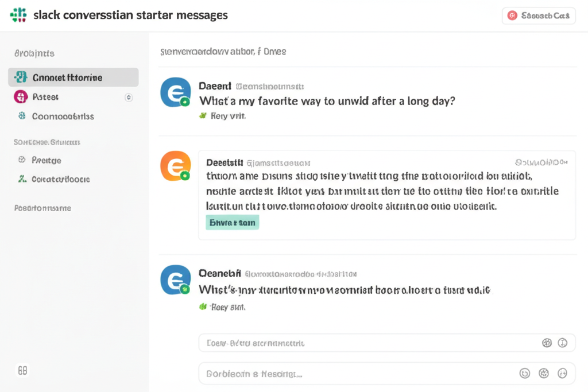Click the message input field at the very bottom

click(x=356, y=374)
